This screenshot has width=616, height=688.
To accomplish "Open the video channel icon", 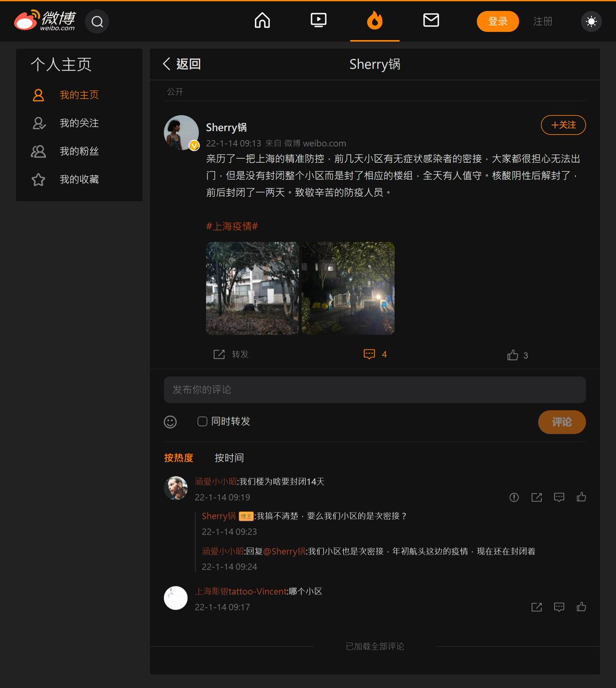I will tap(318, 21).
